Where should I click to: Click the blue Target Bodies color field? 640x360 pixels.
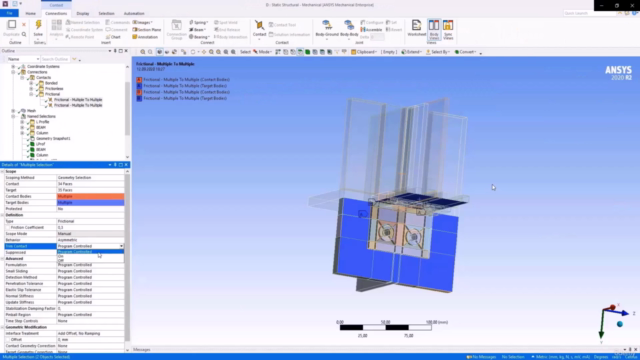(x=90, y=202)
